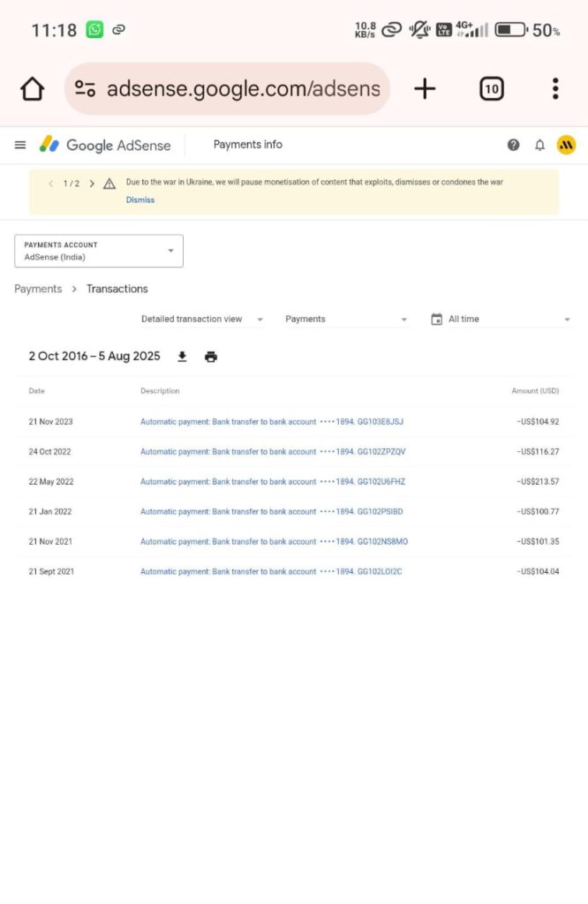The image size is (588, 904).
Task: Click the warning triangle in banner
Action: (109, 184)
